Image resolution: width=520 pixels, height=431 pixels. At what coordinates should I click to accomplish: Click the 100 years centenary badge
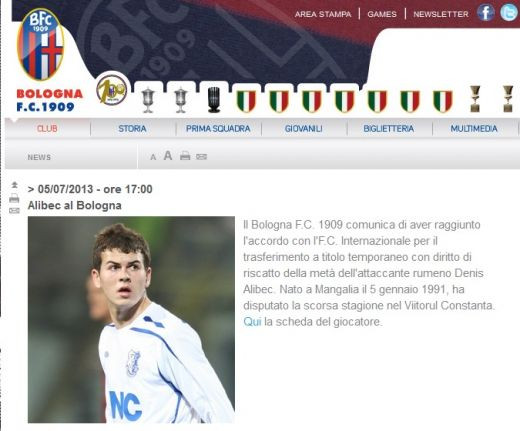pos(112,90)
